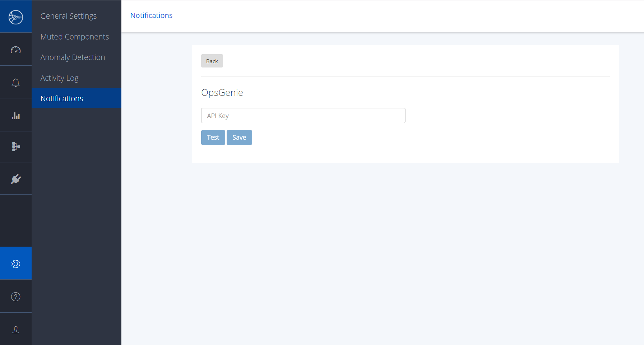The height and width of the screenshot is (345, 644).
Task: Select Notifications in the settings menu
Action: [77, 98]
